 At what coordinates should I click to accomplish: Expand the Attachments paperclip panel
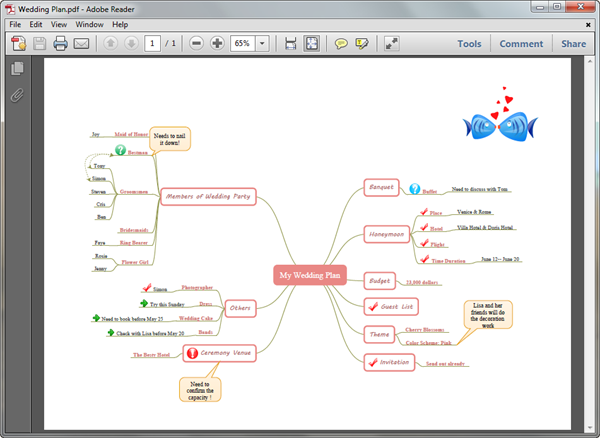coord(17,96)
